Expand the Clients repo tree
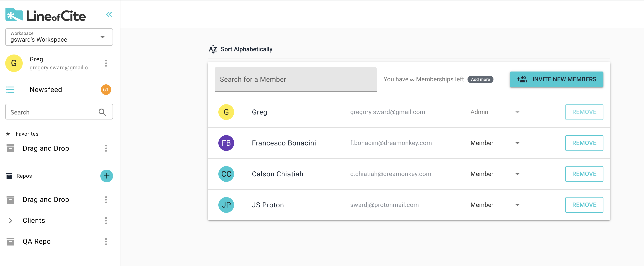This screenshot has width=644, height=266. tap(10, 221)
